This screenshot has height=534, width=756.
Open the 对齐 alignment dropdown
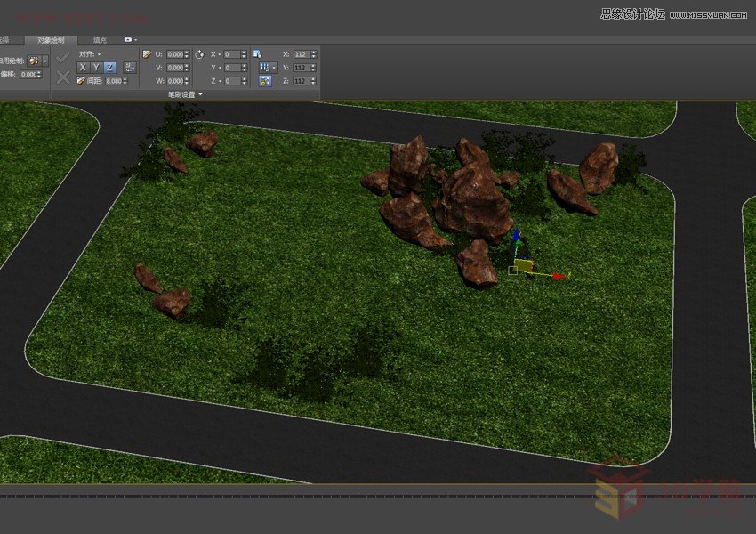85,54
